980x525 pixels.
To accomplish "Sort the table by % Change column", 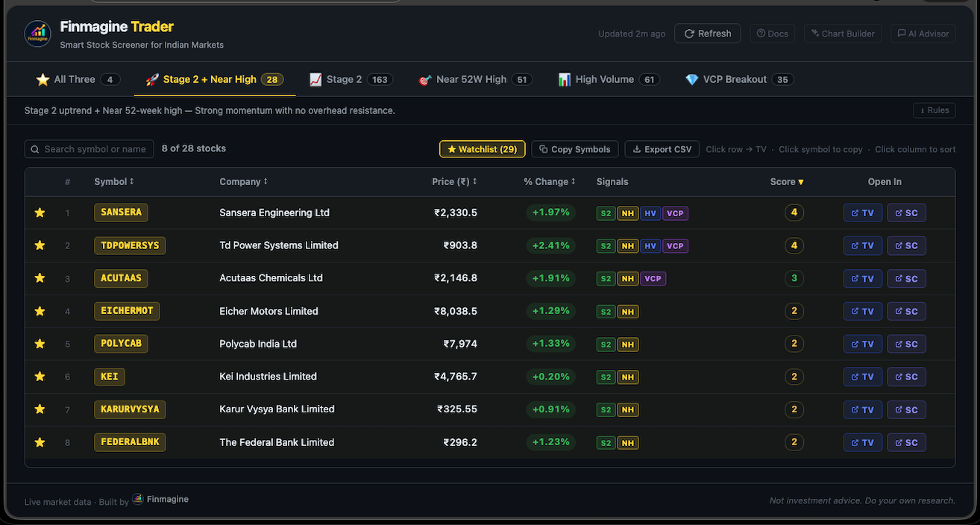I will click(549, 181).
